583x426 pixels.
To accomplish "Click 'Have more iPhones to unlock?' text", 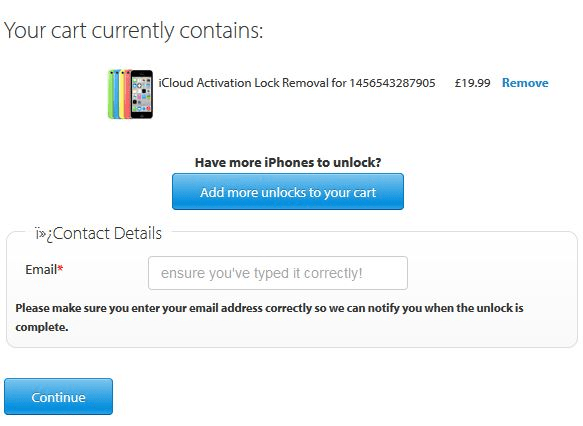I will point(288,162).
